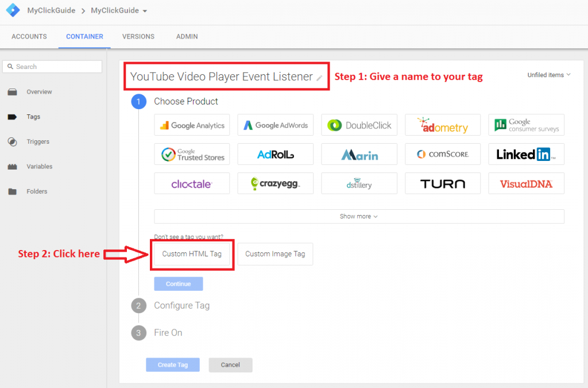This screenshot has width=588, height=388.
Task: Choose the Google Analytics product tile
Action: [x=192, y=125]
